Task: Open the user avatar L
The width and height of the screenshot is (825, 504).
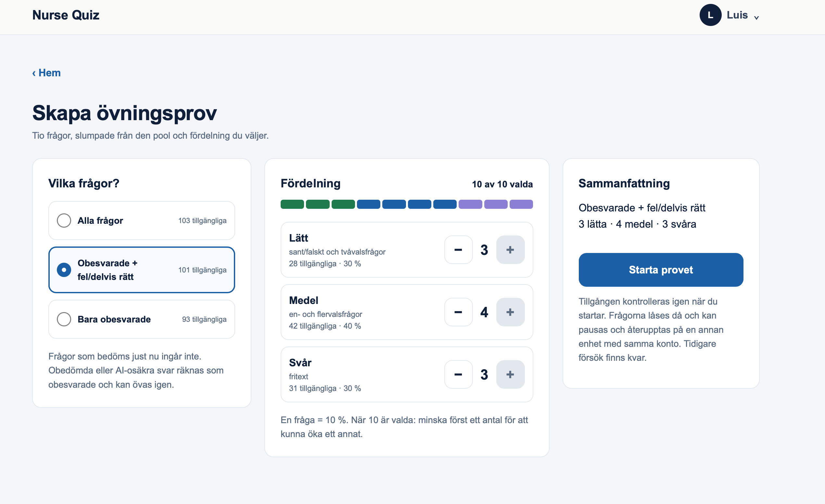Action: click(x=710, y=15)
